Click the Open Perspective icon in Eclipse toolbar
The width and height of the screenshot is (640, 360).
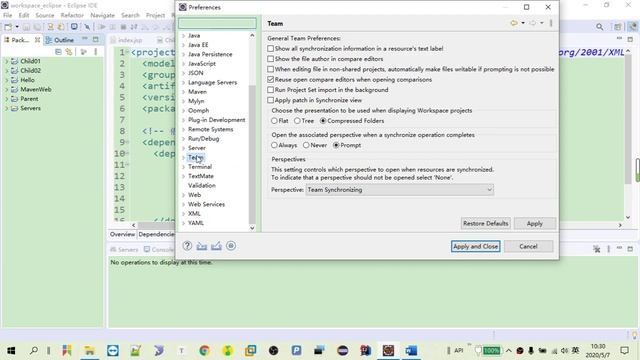pyautogui.click(x=617, y=27)
